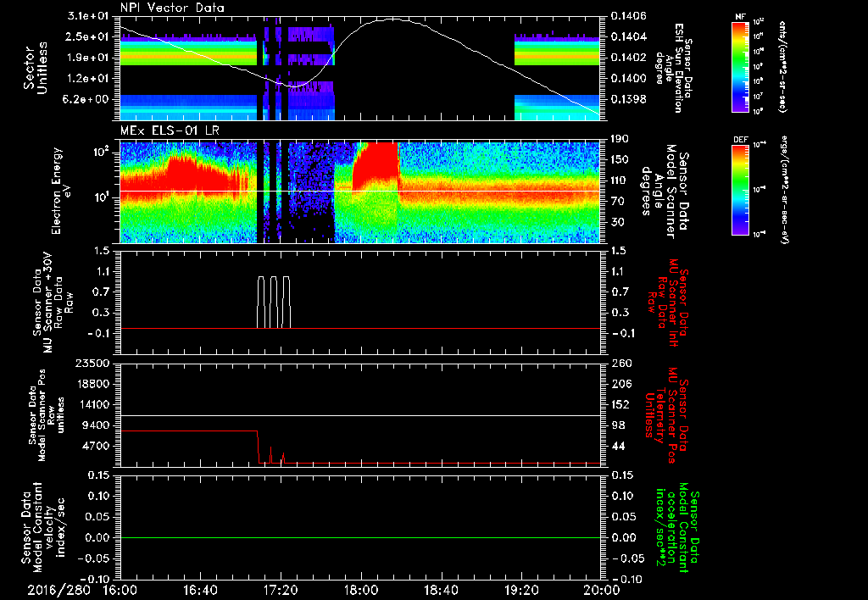Click the 260 telemetry tick value

(x=621, y=363)
